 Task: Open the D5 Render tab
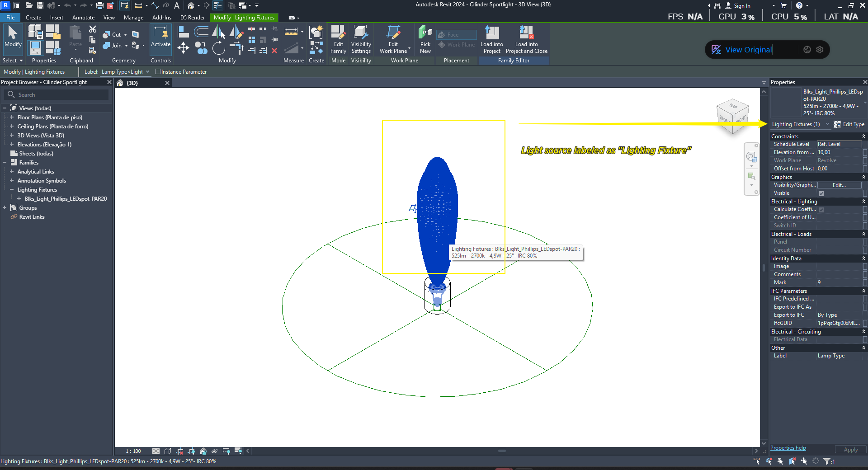click(x=193, y=17)
